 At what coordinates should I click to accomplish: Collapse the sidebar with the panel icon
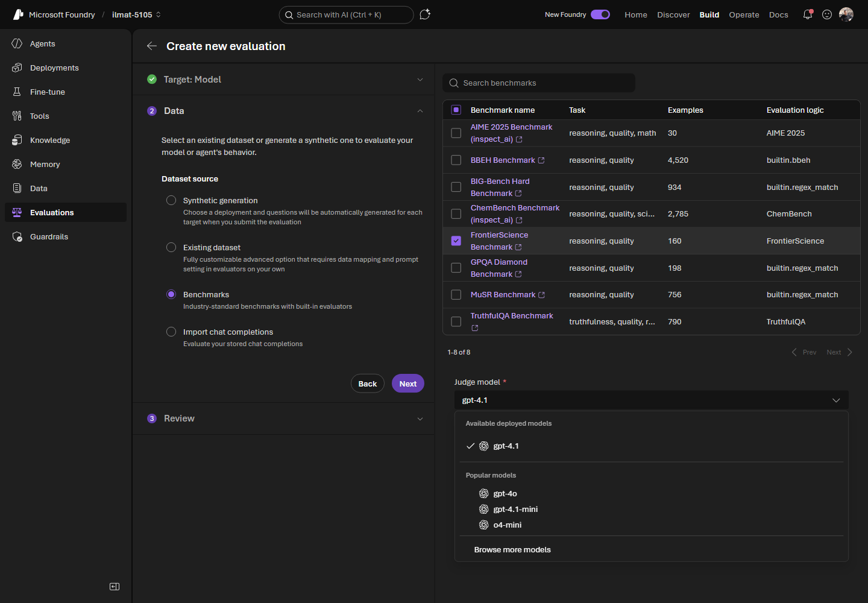click(x=115, y=587)
